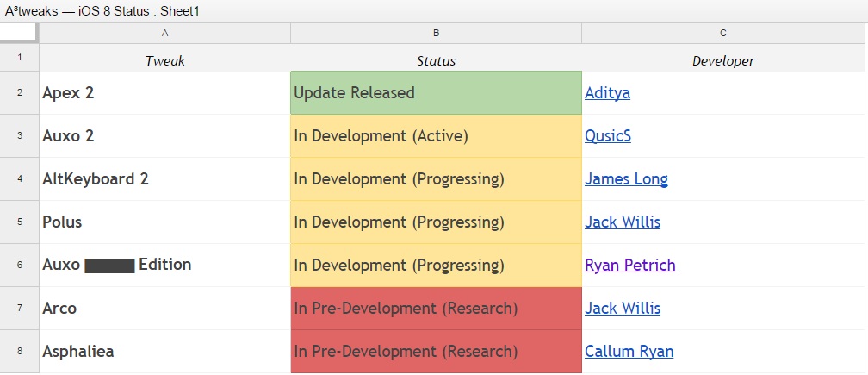Select the Auxo Edition cell

click(x=165, y=266)
